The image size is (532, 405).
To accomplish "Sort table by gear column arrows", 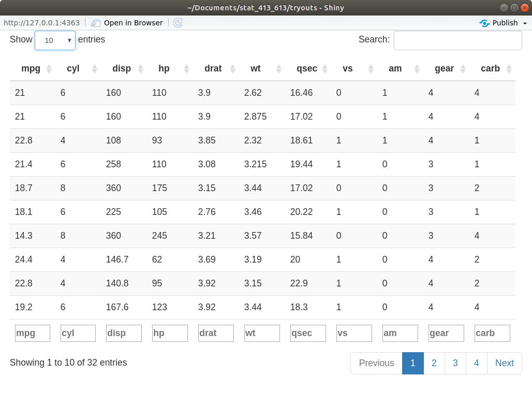I will tap(463, 69).
